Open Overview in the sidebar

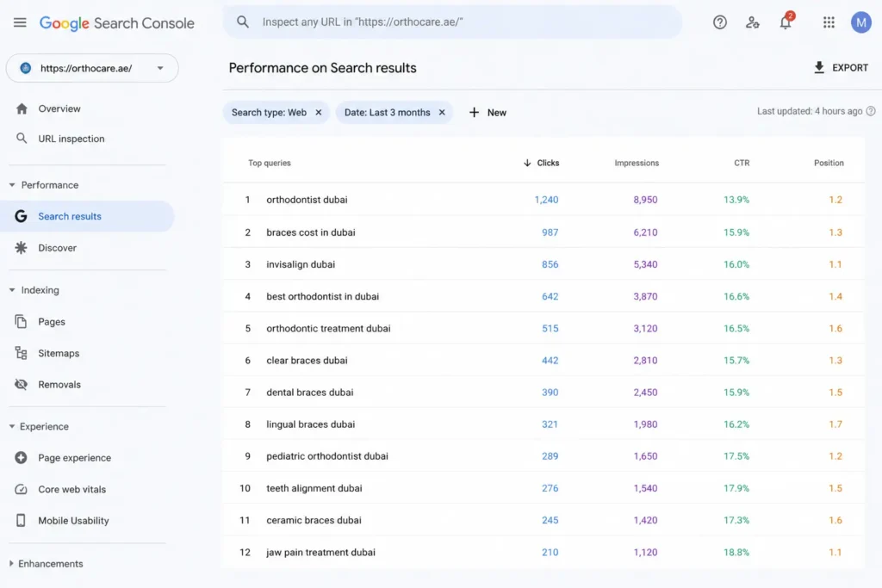tap(59, 108)
